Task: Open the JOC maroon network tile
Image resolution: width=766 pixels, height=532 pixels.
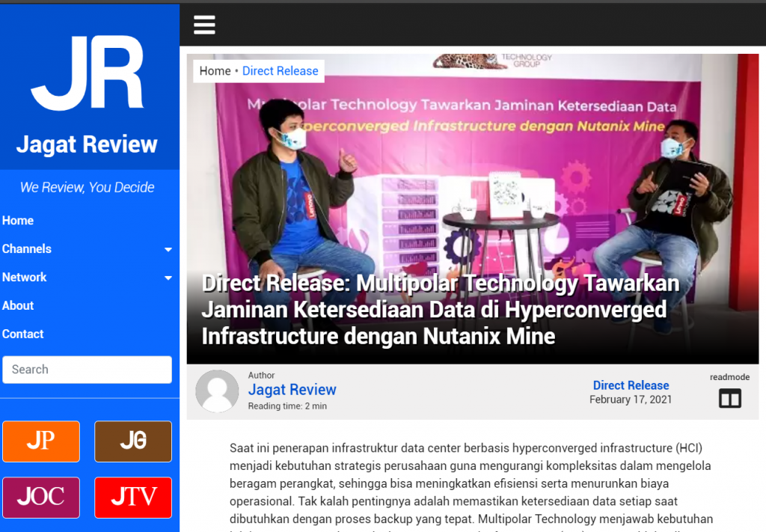Action: 41,498
